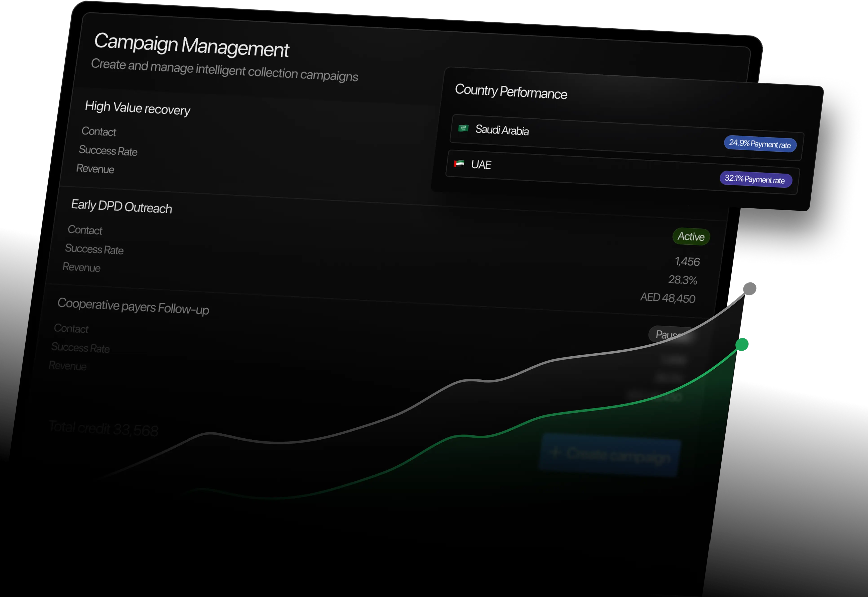This screenshot has width=868, height=597.
Task: Click the AED 48,450 revenue value
Action: pyautogui.click(x=668, y=298)
